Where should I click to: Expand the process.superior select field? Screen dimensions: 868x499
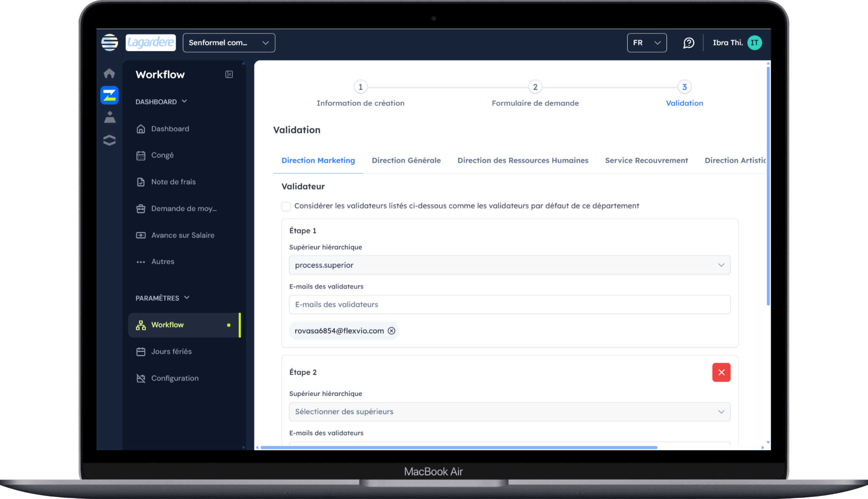509,265
